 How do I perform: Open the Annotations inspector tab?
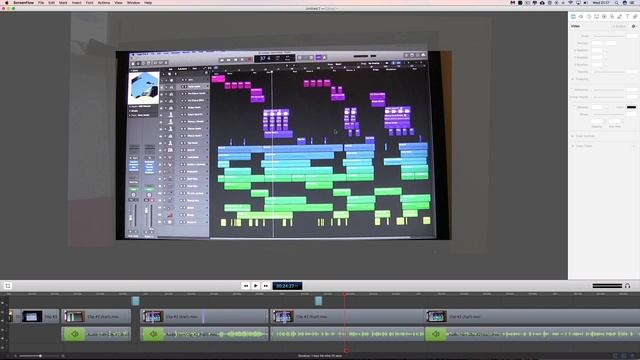[x=620, y=17]
